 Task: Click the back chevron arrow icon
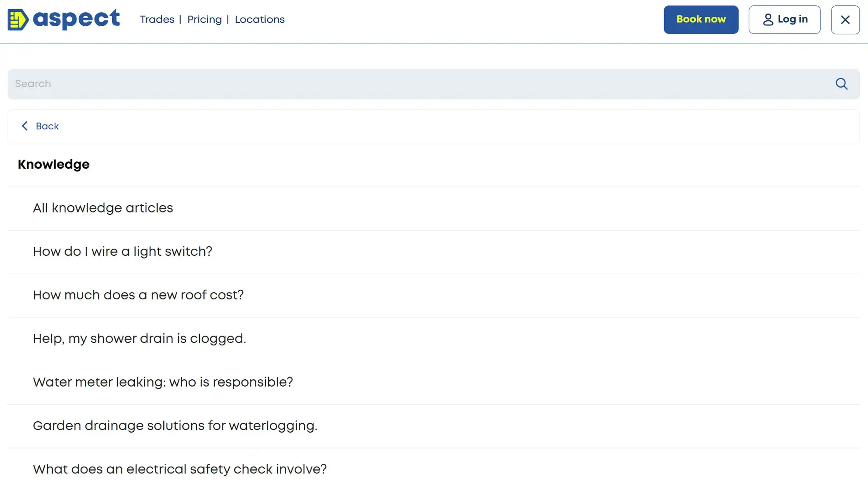click(25, 126)
